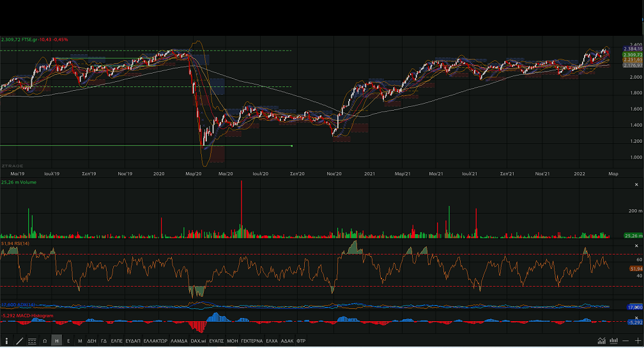
Task: Load the ΔΕΗ symbol
Action: pyautogui.click(x=91, y=341)
